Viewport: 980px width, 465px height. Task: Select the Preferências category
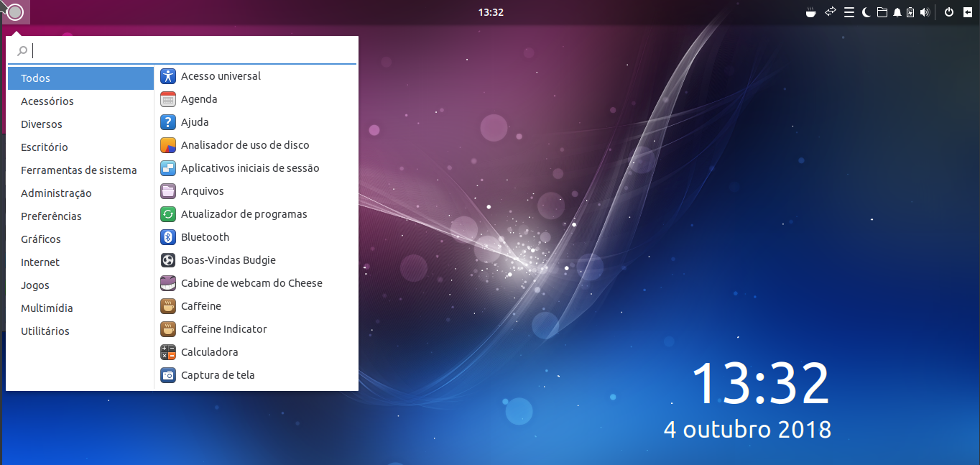pos(81,216)
